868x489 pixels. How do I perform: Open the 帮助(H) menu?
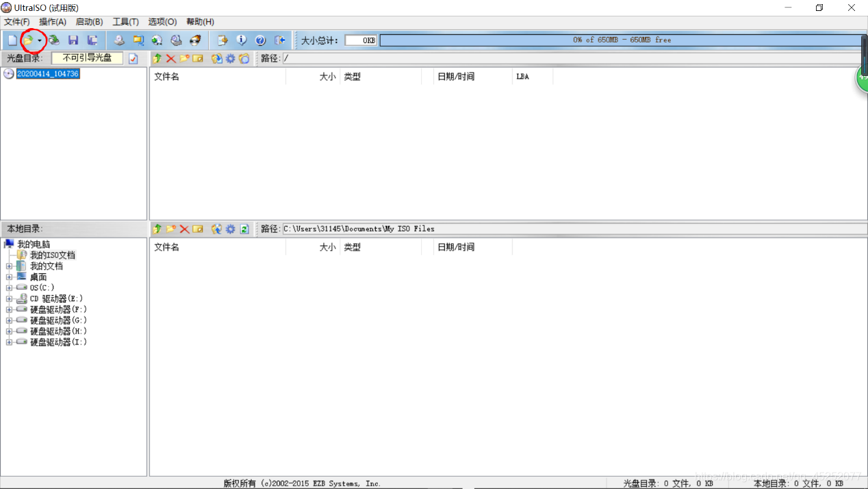click(200, 22)
